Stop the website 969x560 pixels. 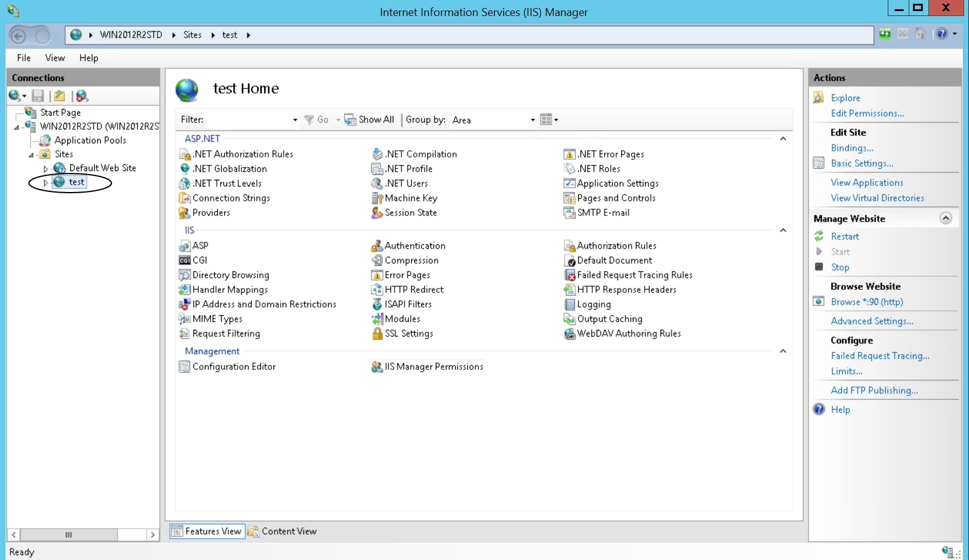[x=840, y=267]
